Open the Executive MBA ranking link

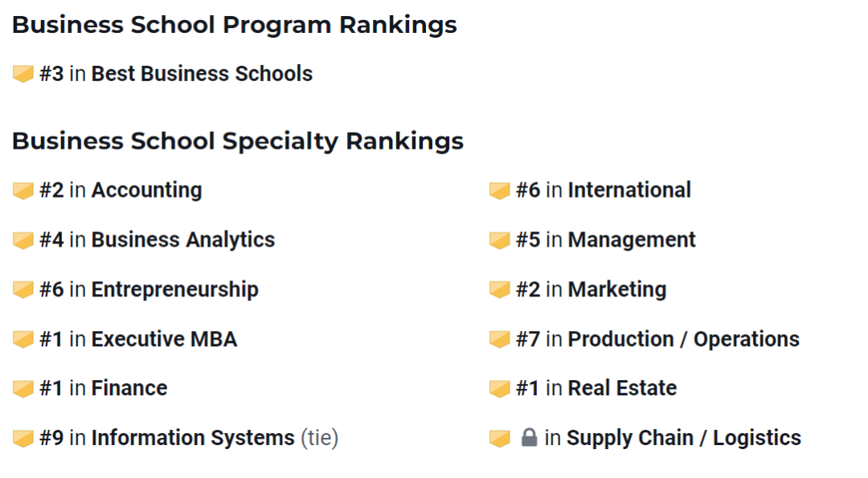164,339
